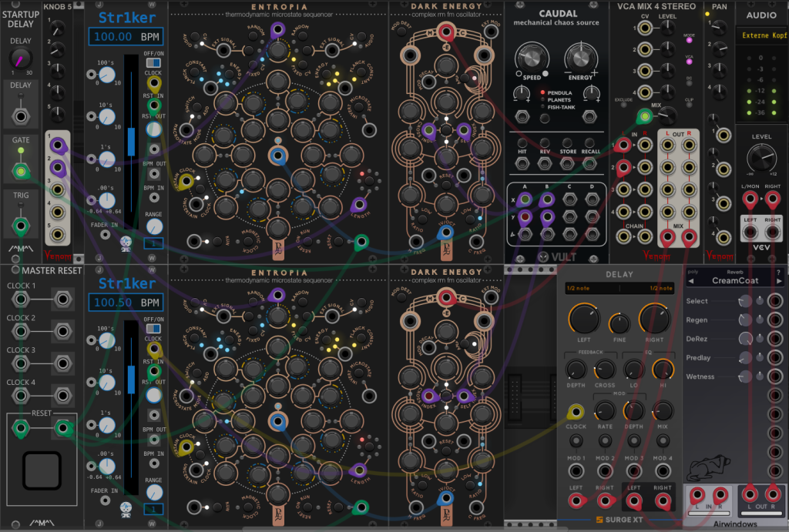
Task: Click the CLOCK 1 input jack on Master Reset
Action: point(21,299)
